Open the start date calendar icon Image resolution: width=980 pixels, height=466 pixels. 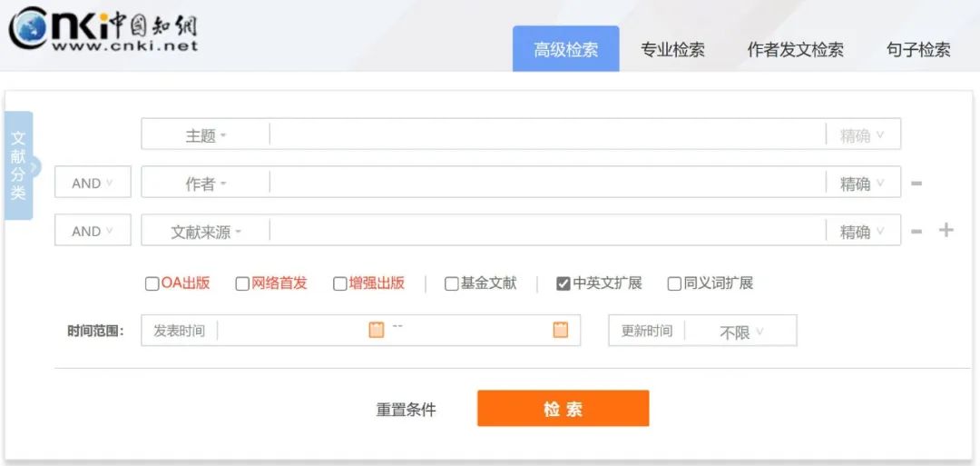coord(377,330)
